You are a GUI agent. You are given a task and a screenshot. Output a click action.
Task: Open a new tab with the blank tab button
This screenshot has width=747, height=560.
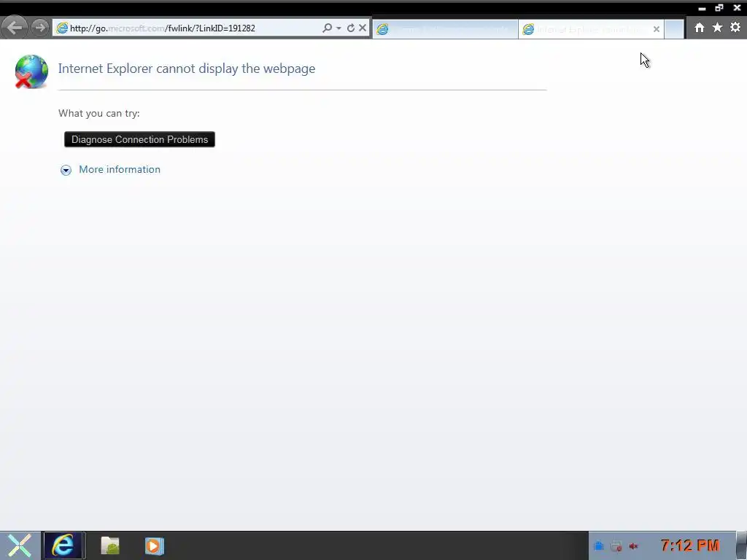point(673,29)
